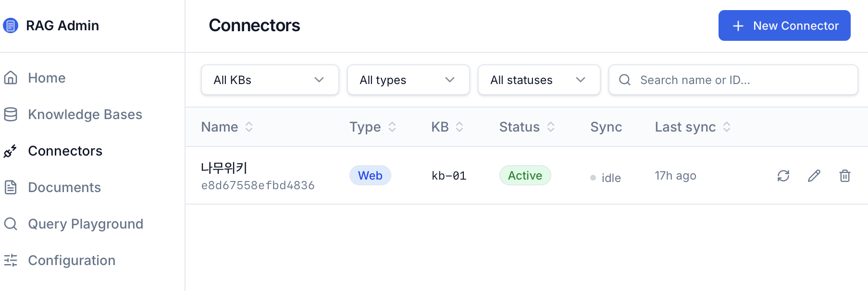
Task: Focus the Search name or ID field
Action: 733,80
